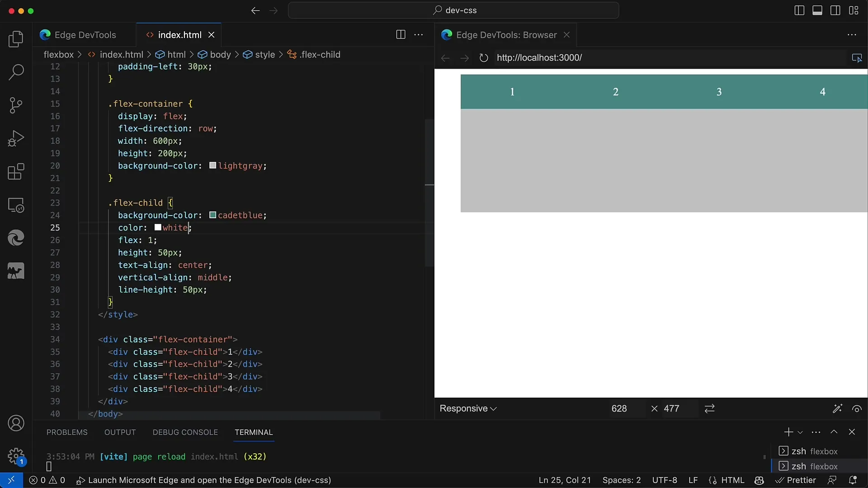Click Ln 25, Col 21 cursor position
The width and height of the screenshot is (868, 488).
[x=565, y=480]
